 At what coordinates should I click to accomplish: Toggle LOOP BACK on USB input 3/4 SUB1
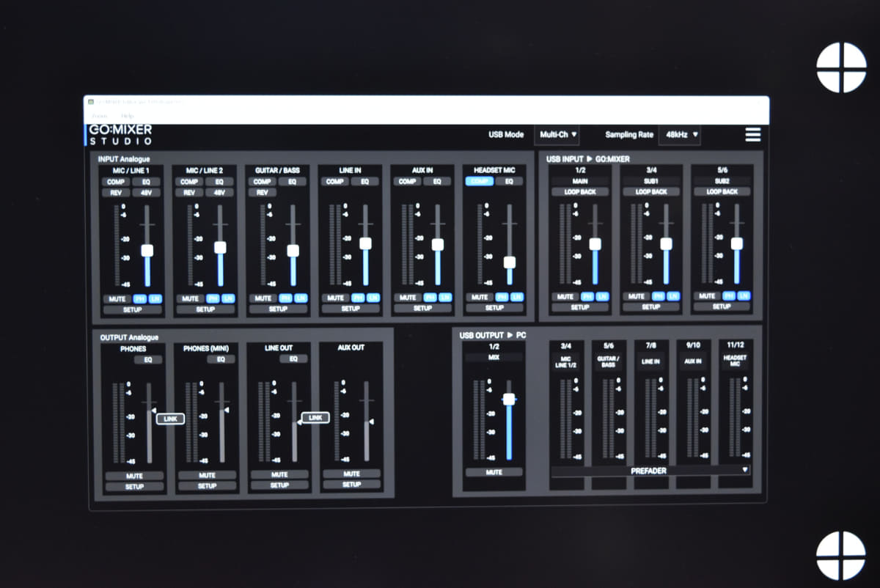(x=651, y=192)
